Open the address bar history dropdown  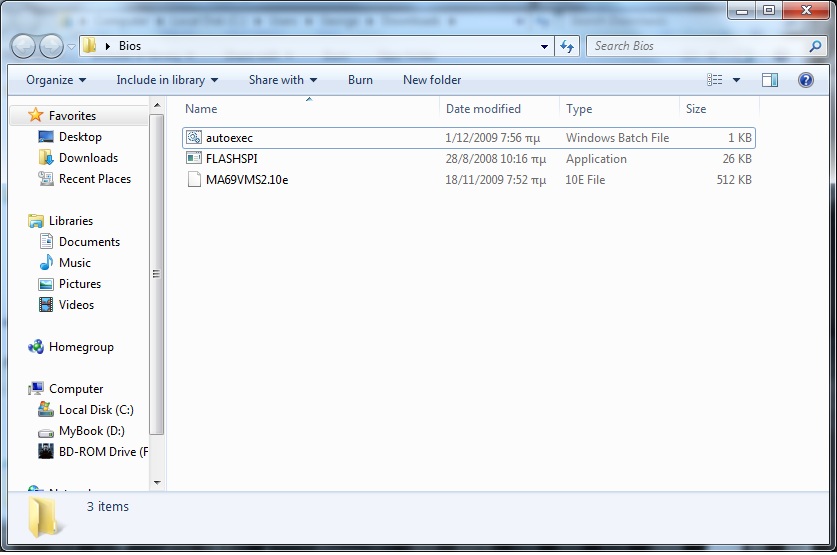click(544, 46)
